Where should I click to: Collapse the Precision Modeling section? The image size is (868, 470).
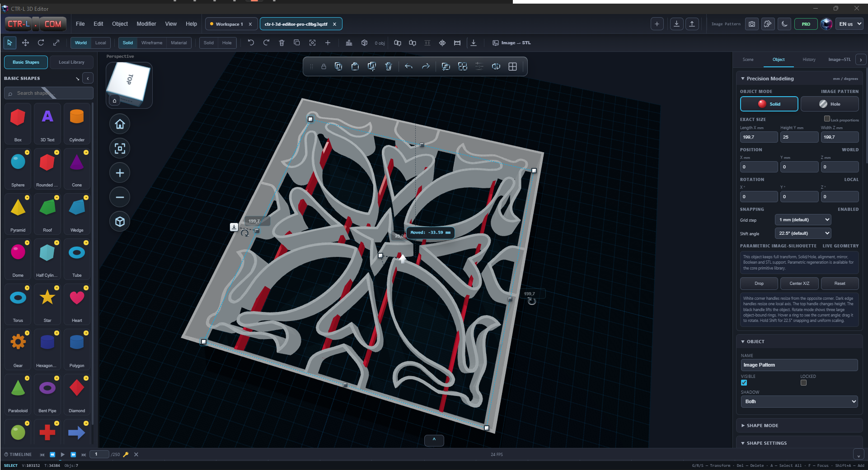(x=770, y=79)
